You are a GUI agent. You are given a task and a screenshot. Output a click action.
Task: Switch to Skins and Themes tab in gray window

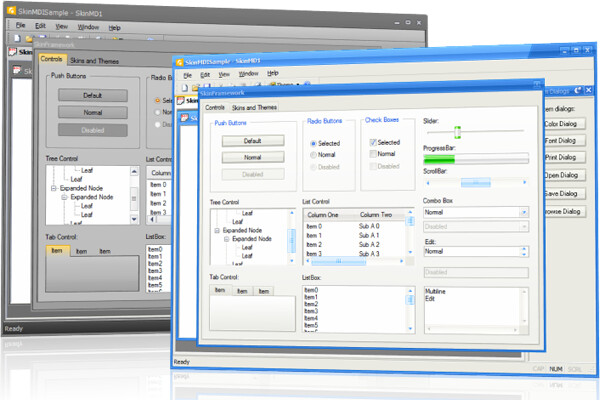[90, 61]
